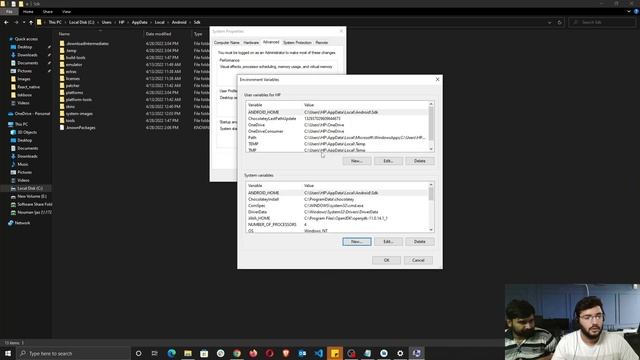The height and width of the screenshot is (360, 640).
Task: Click User variables list scrollbar
Action: click(x=431, y=127)
